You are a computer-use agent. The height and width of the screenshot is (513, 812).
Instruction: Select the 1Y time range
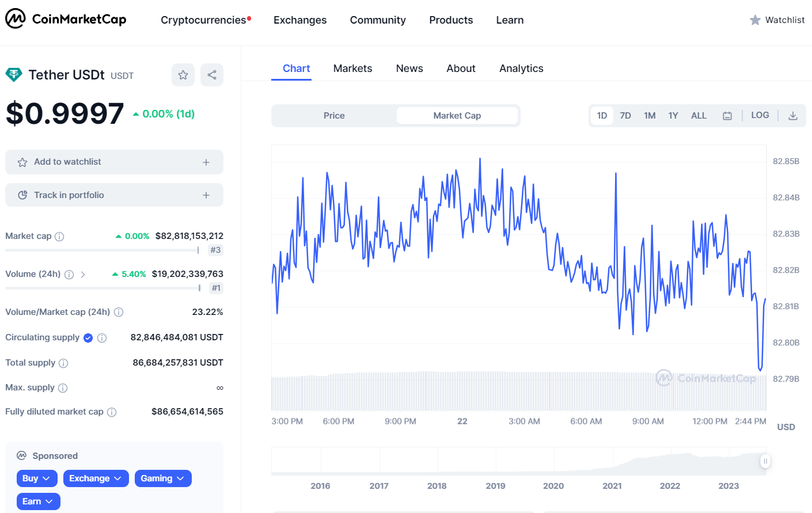click(x=673, y=116)
